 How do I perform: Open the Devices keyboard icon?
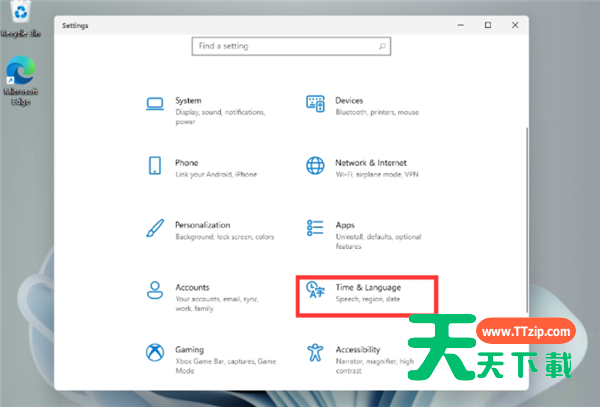pos(315,103)
